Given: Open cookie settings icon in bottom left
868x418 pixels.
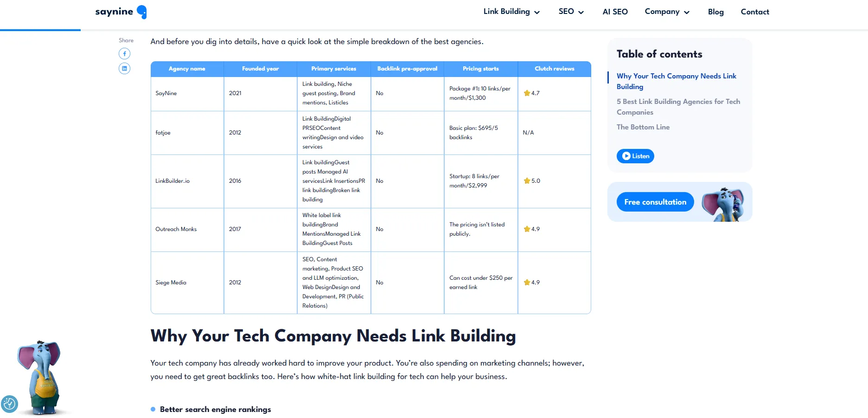Looking at the screenshot, I should coord(10,404).
